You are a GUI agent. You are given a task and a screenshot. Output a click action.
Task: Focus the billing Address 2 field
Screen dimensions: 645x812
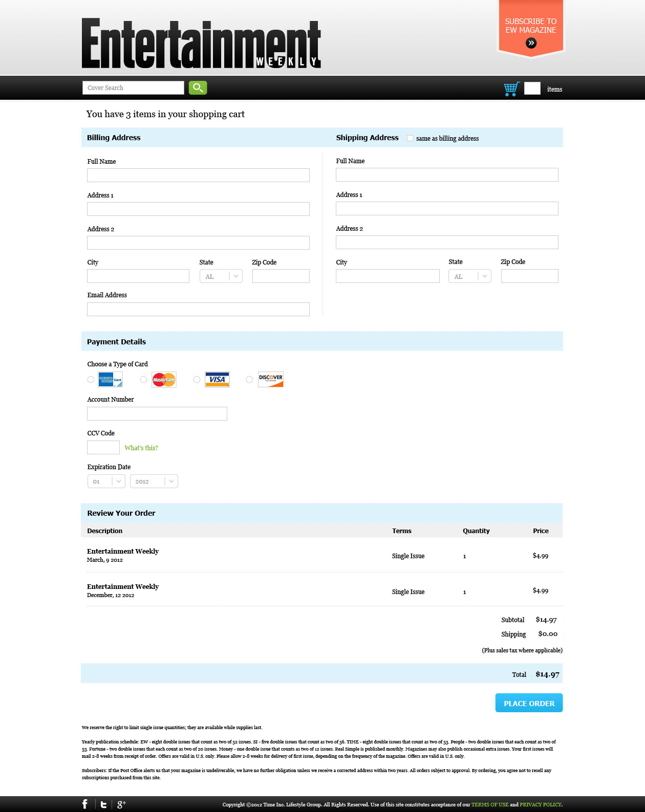click(198, 243)
